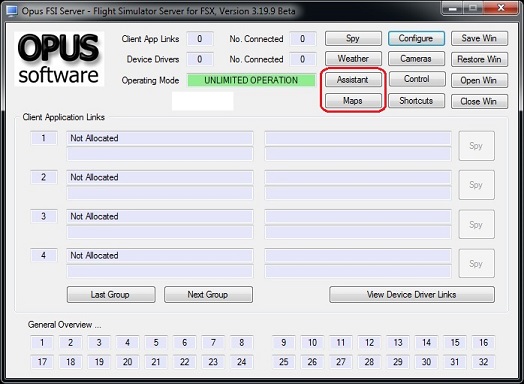Screen dimensions: 524x384
Task: Click overview indicator 14
Action: pos(426,343)
